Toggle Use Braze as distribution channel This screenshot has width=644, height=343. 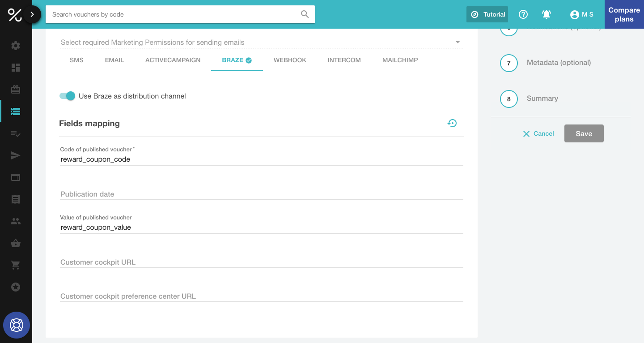coord(67,96)
